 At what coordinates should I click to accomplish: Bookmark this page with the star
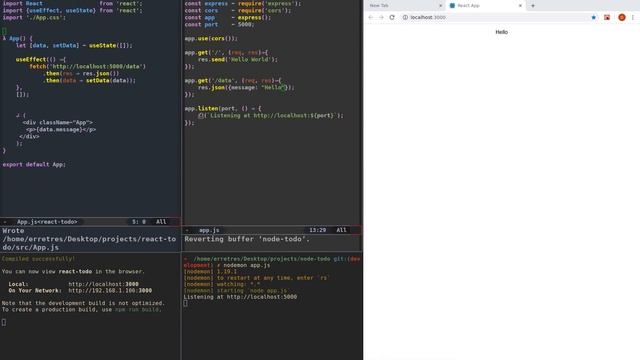593,17
